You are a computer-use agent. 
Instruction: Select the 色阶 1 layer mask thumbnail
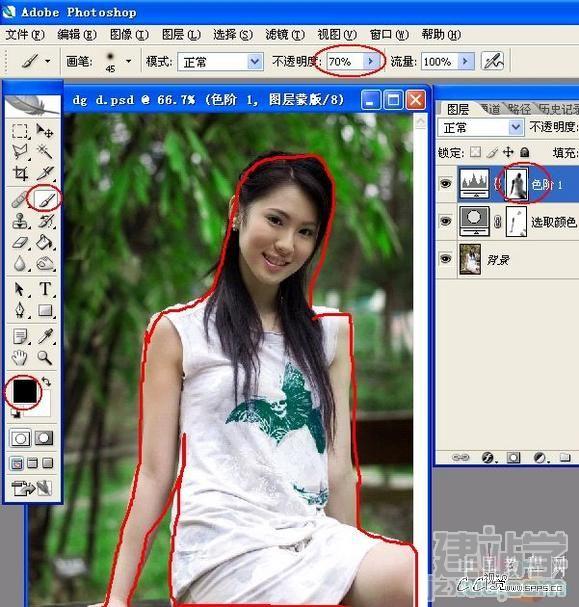[516, 184]
